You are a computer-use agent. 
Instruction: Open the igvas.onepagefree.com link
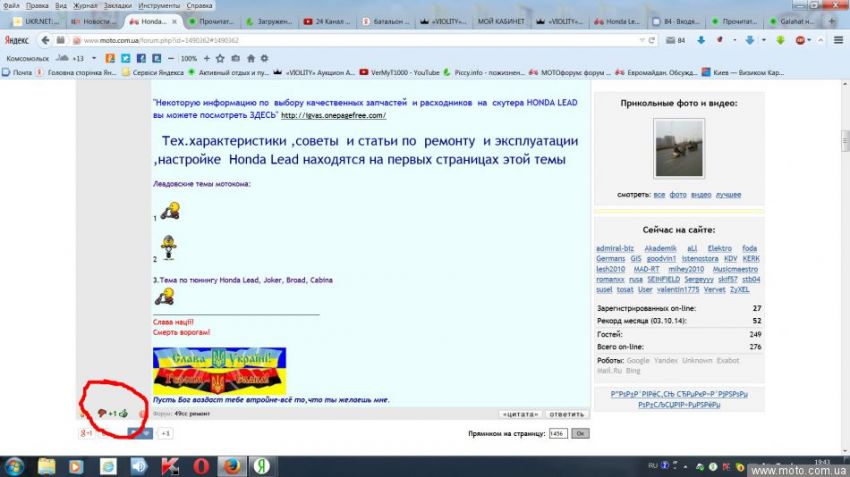click(333, 115)
